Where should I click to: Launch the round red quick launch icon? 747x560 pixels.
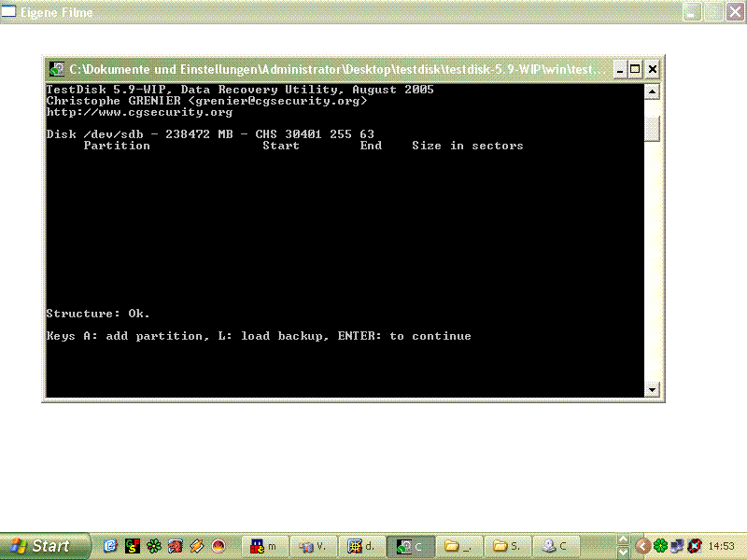point(218,546)
